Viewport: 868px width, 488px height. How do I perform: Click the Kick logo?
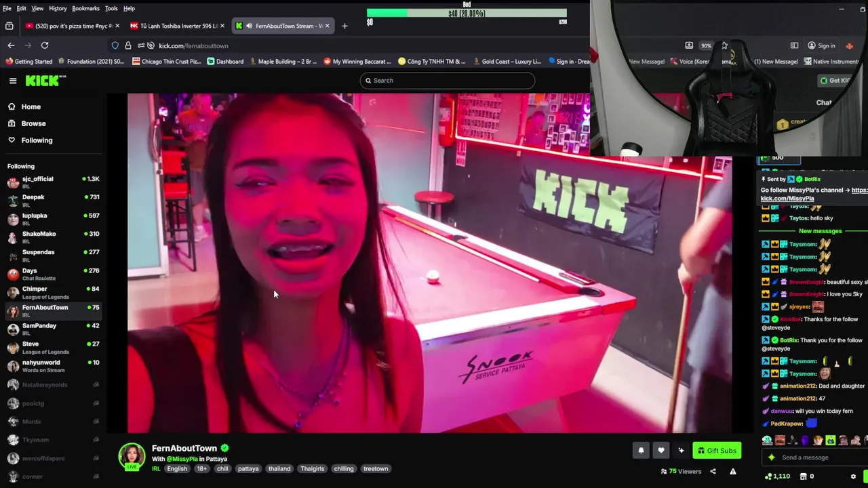coord(45,81)
